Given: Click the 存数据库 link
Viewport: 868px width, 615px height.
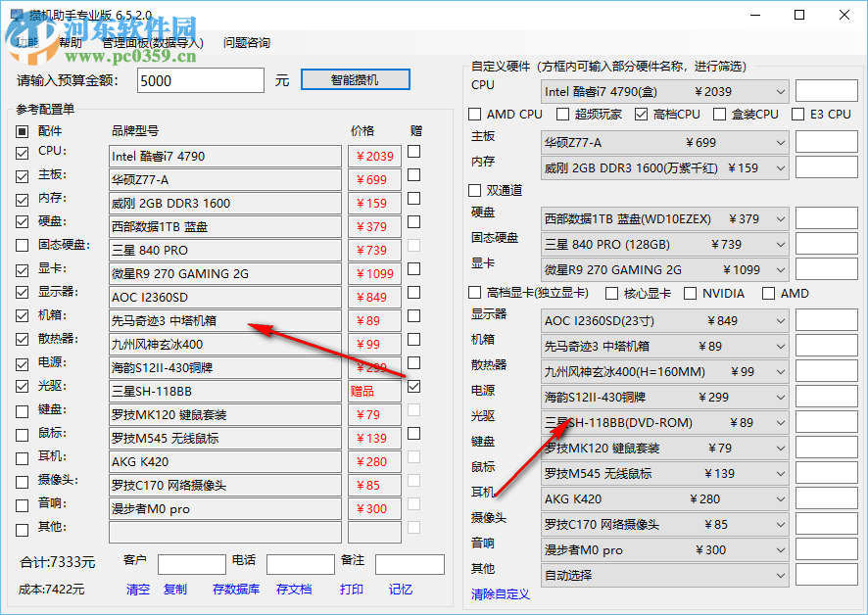Looking at the screenshot, I should tap(235, 590).
